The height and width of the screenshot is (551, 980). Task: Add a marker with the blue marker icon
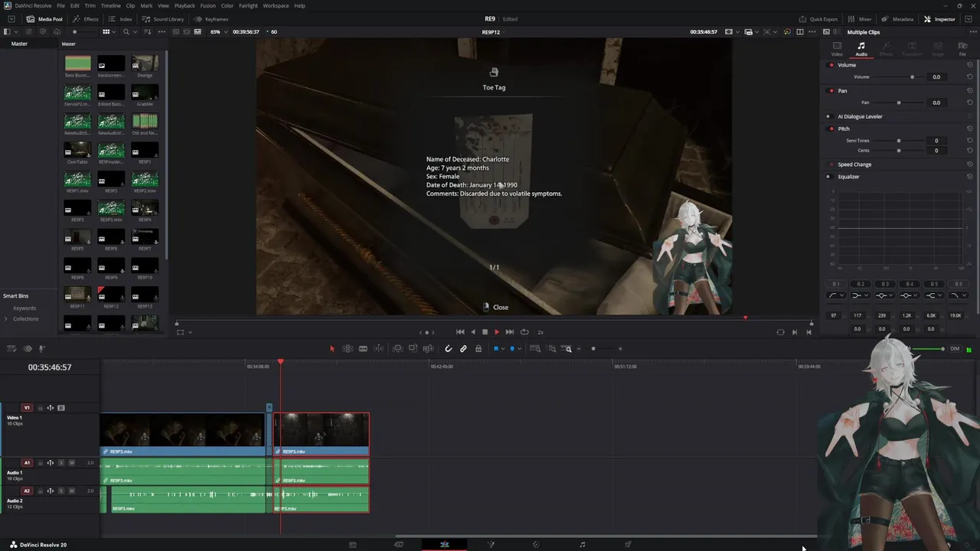(512, 349)
